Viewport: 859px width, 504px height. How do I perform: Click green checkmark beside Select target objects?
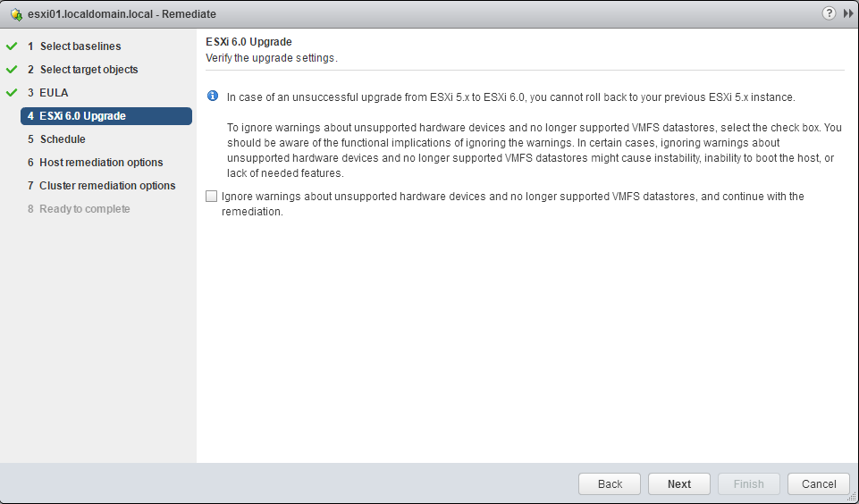[x=12, y=69]
